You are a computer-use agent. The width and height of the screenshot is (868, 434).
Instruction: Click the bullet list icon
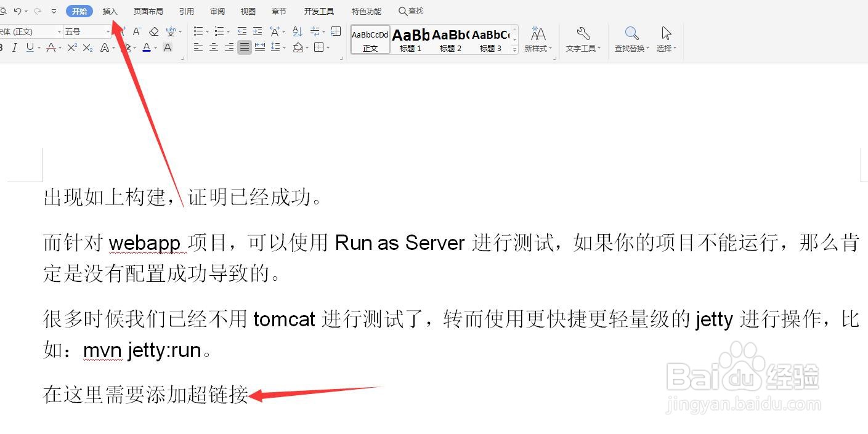click(x=198, y=31)
